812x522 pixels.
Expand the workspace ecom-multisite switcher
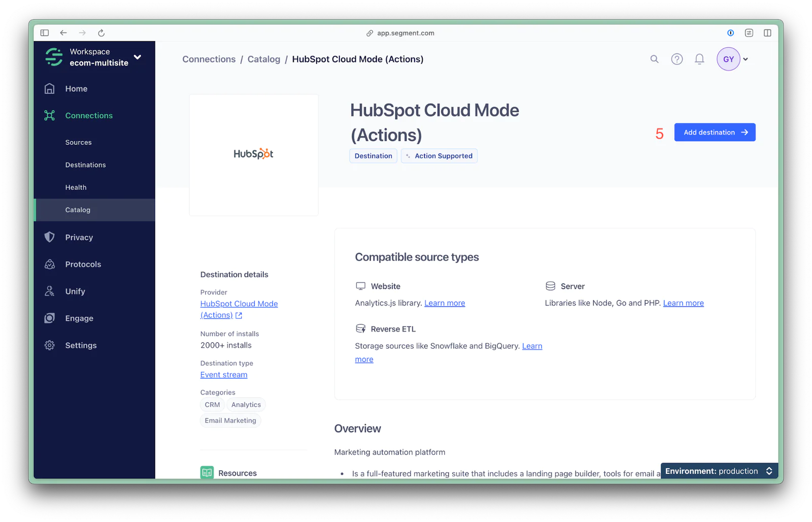tap(137, 57)
